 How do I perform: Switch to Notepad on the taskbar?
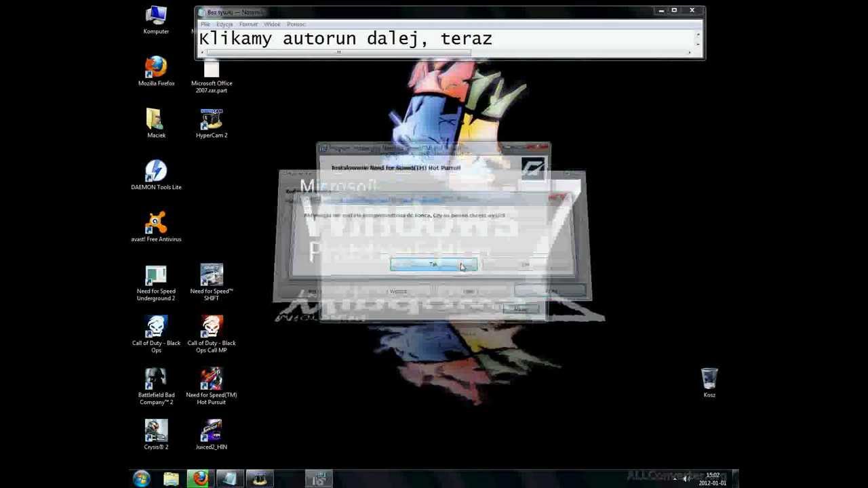click(x=229, y=479)
